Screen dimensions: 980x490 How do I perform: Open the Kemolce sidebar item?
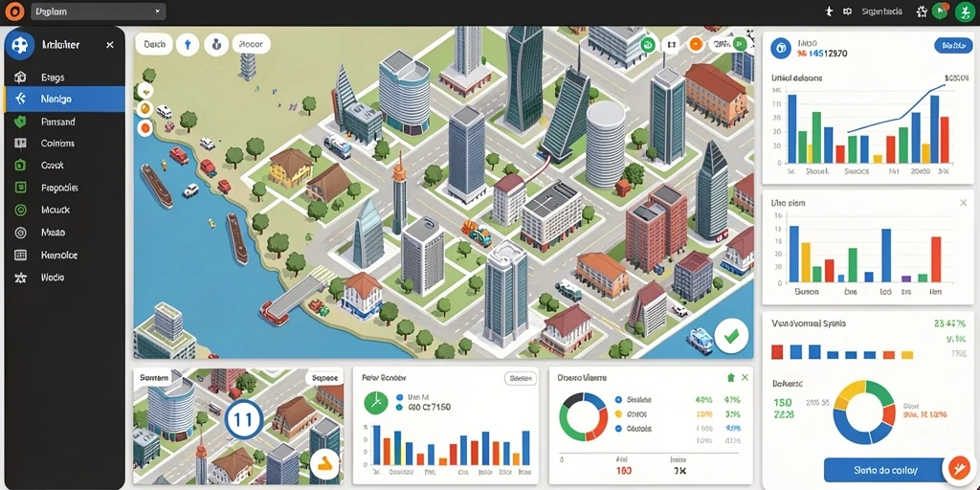65,255
